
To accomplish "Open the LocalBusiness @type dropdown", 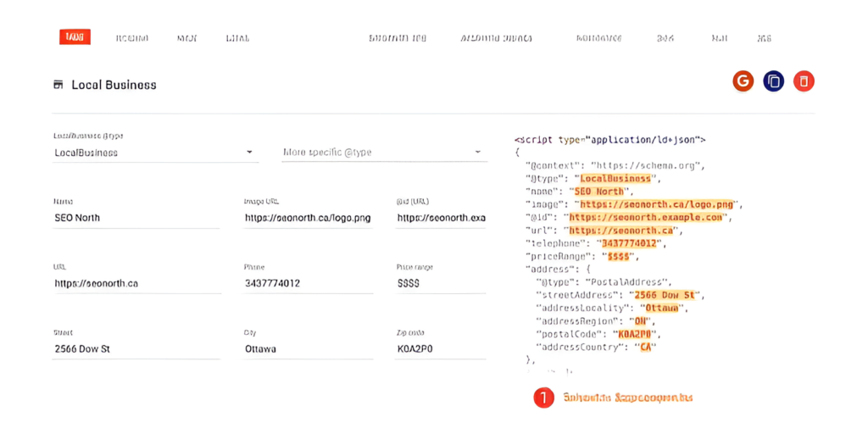I will pos(153,153).
